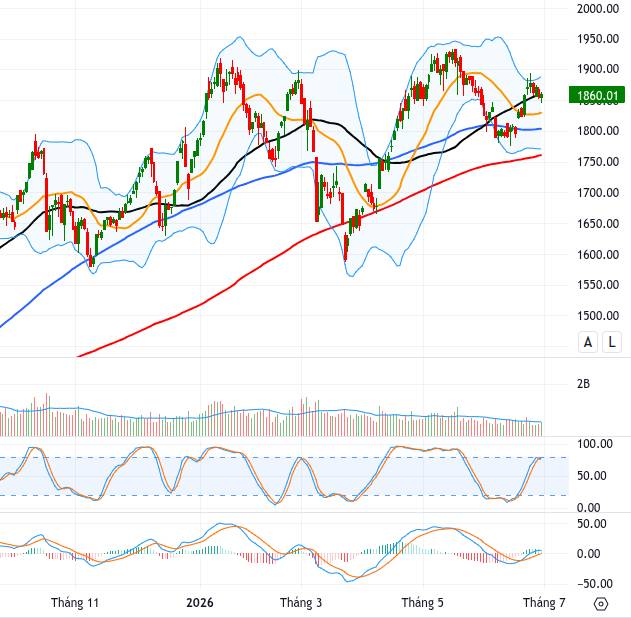Click the 2000.00 price axis label
Image resolution: width=631 pixels, height=618 pixels.
[598, 8]
